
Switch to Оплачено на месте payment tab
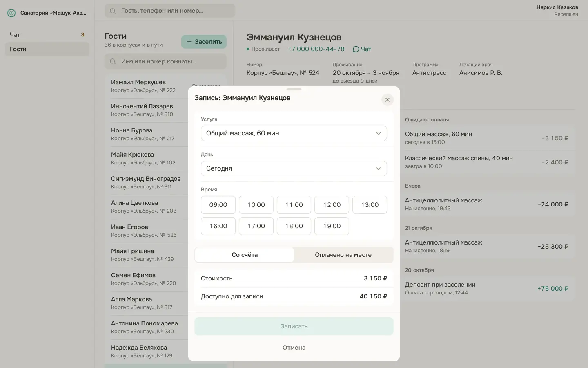click(343, 255)
